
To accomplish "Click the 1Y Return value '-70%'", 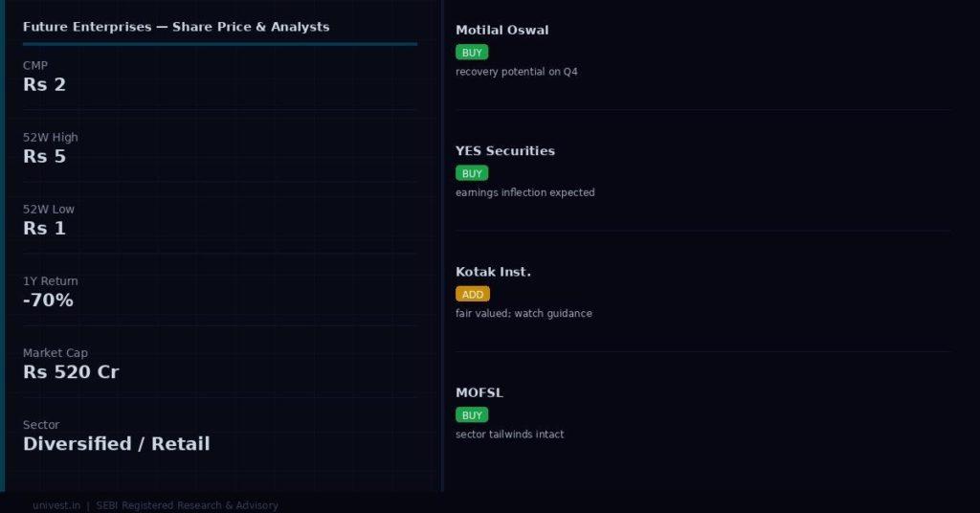I will 48,301.
